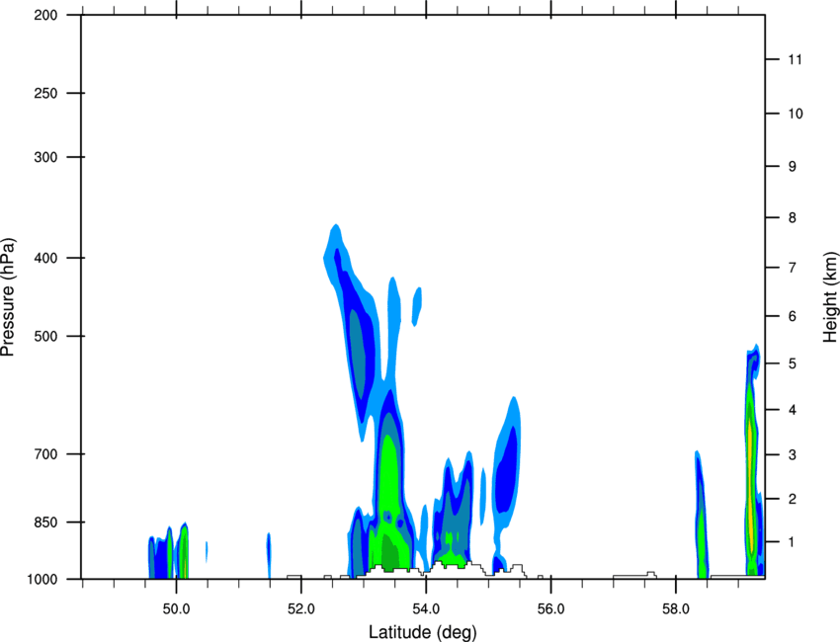The width and height of the screenshot is (840, 642).
Task: Click the 9 km height label
Action: point(793,167)
